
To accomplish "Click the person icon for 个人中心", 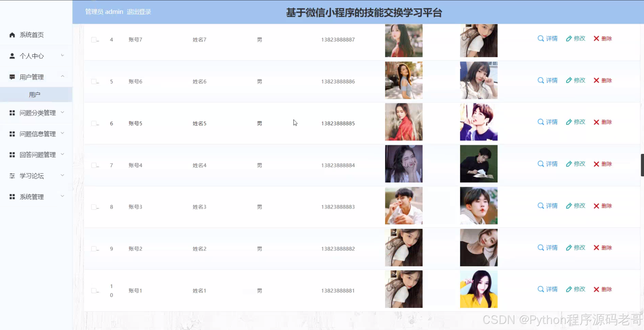I will (x=12, y=56).
